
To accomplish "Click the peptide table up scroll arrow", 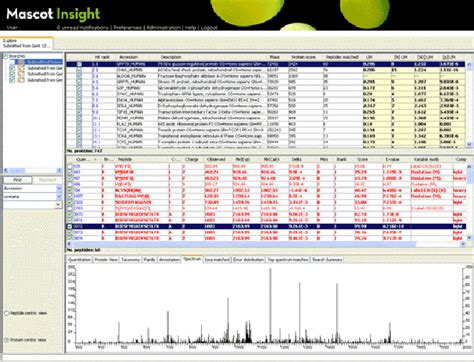I will pos(470,166).
